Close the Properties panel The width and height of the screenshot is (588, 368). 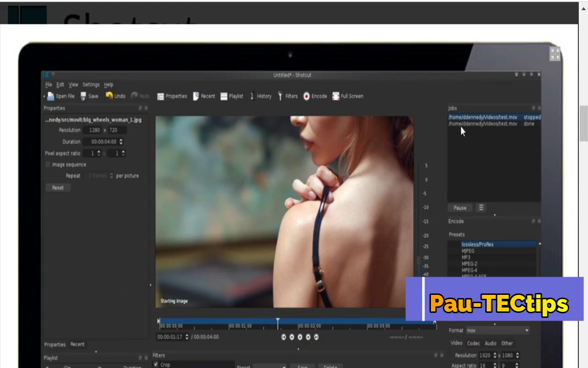click(146, 108)
